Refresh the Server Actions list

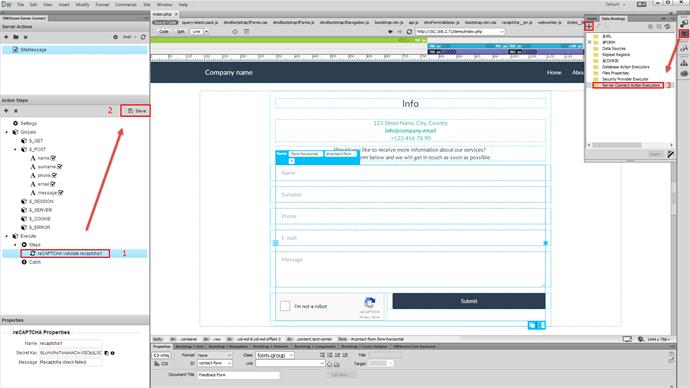tap(143, 37)
